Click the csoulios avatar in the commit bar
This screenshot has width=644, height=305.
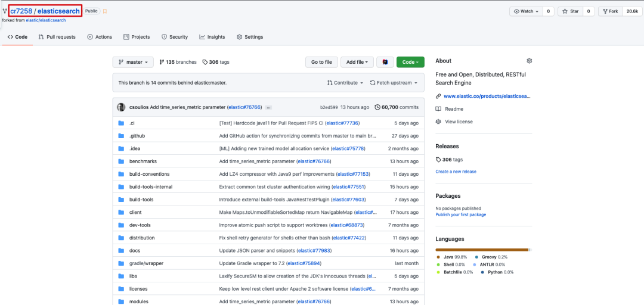[x=121, y=107]
